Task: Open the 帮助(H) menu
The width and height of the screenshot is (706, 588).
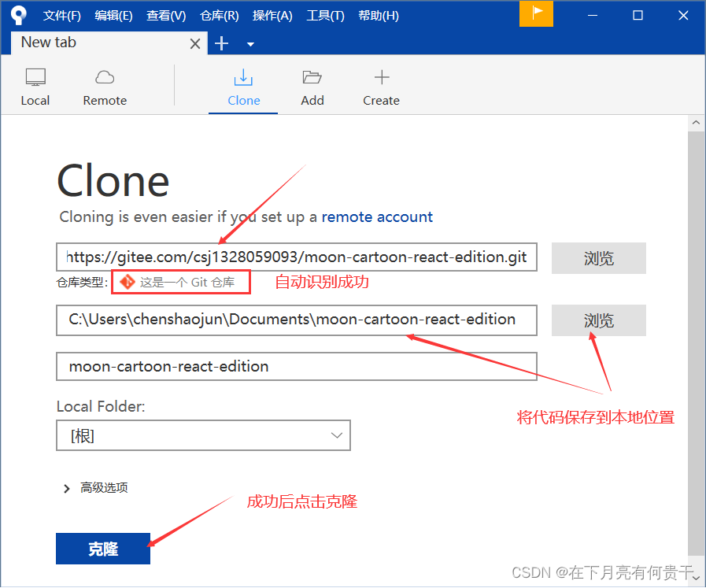Action: 379,15
